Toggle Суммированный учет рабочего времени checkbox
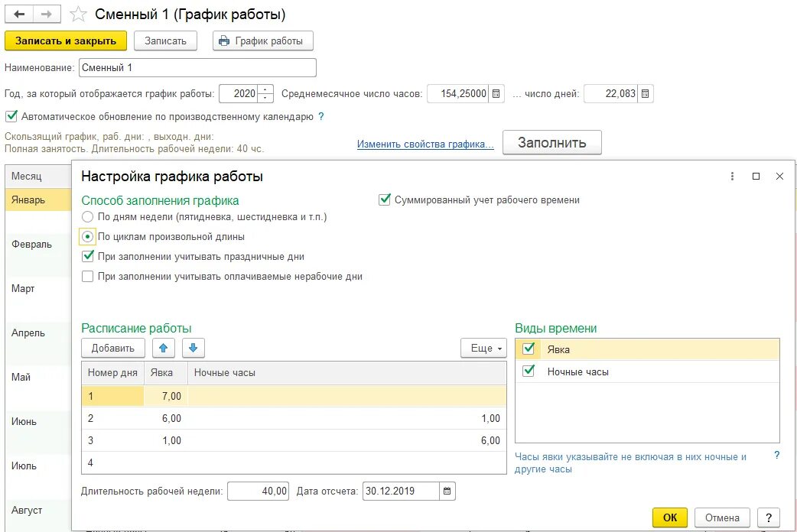This screenshot has height=532, width=797. (385, 199)
